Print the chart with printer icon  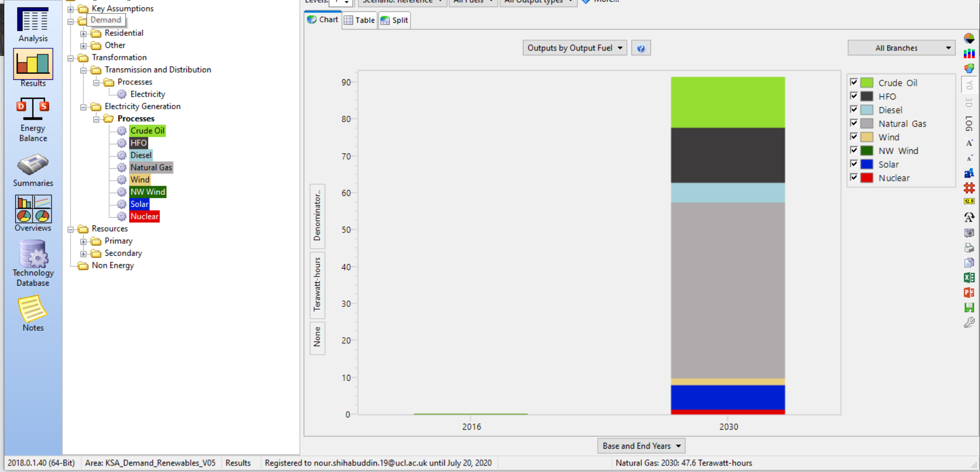click(x=969, y=248)
